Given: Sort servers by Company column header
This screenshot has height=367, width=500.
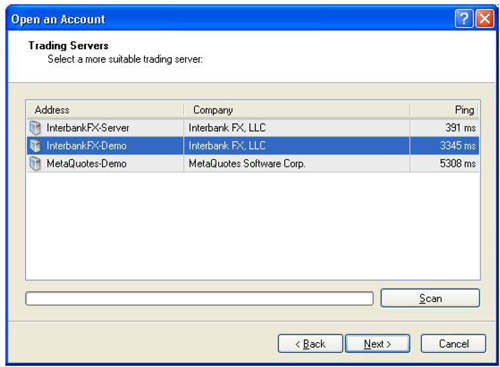Looking at the screenshot, I should 296,110.
